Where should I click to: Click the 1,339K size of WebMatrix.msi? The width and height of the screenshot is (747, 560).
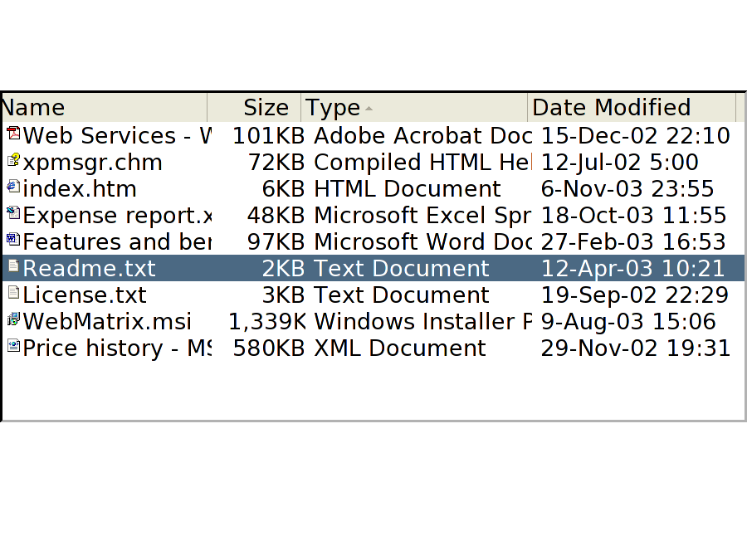pos(266,322)
